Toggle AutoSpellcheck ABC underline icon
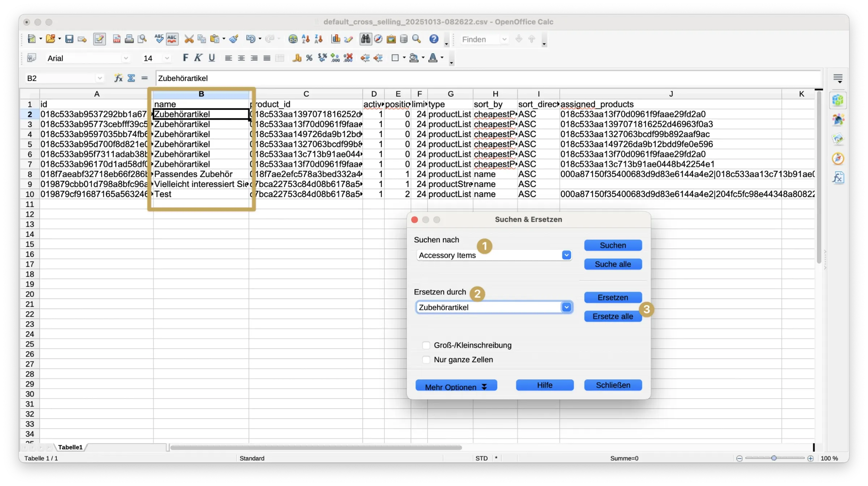This screenshot has width=868, height=486. [172, 39]
